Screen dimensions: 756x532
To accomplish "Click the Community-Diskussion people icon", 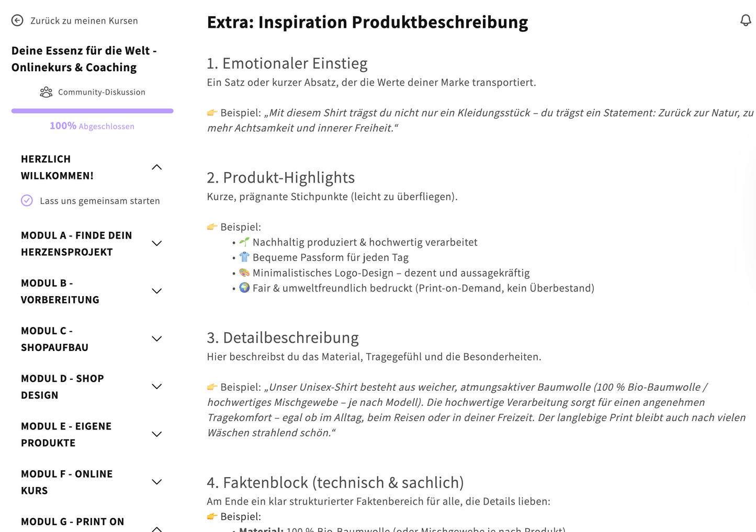I will (46, 92).
